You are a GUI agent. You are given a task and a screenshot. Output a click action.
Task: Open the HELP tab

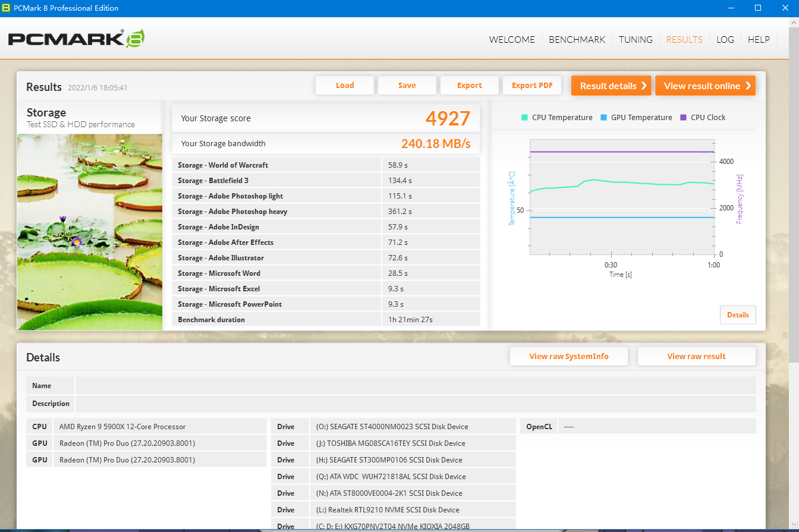pyautogui.click(x=759, y=39)
